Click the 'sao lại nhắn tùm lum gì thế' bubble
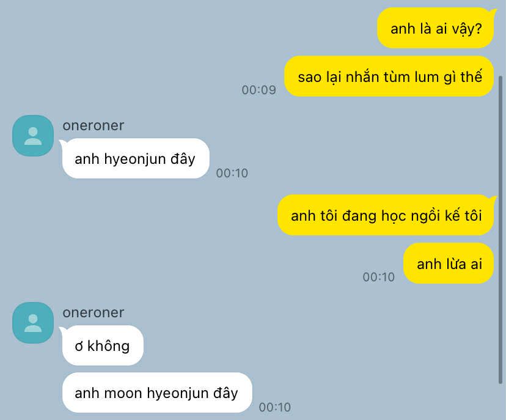The width and height of the screenshot is (506, 420). pos(389,76)
